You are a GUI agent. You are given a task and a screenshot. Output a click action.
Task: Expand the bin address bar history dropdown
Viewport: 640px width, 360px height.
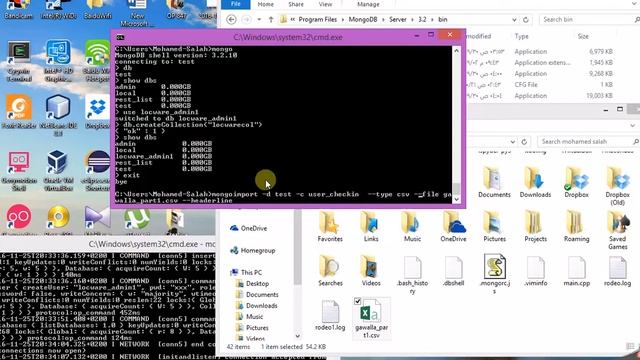pyautogui.click(x=514, y=20)
